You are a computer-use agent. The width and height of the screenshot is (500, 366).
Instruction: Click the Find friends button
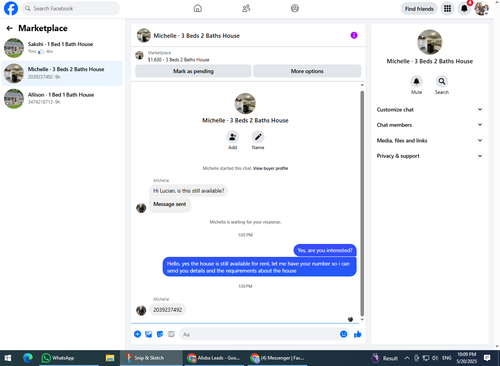[419, 9]
